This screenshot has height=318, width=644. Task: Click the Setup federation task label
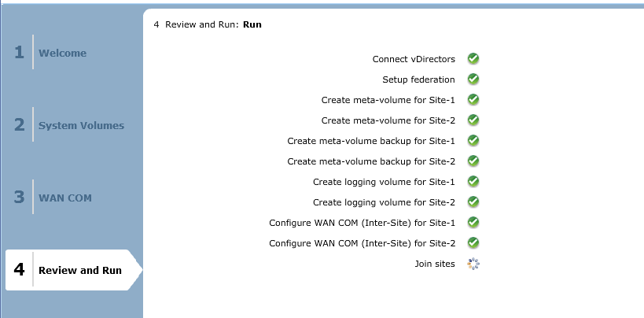pos(418,79)
